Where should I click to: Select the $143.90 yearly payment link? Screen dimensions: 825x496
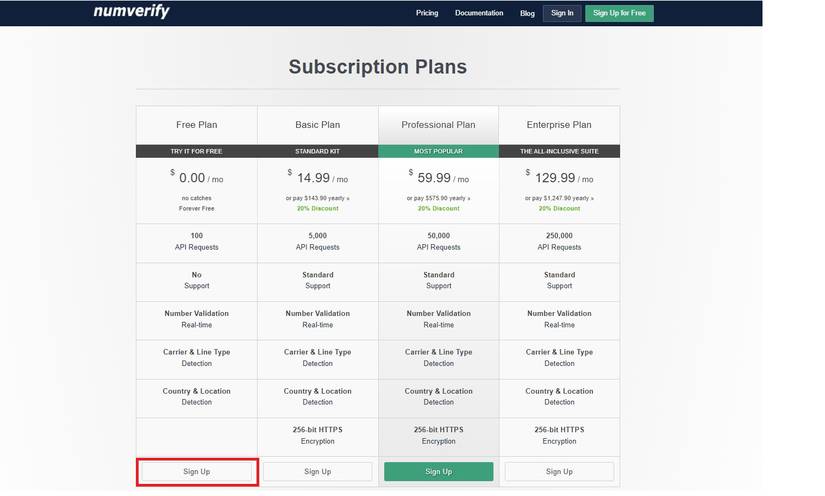318,198
